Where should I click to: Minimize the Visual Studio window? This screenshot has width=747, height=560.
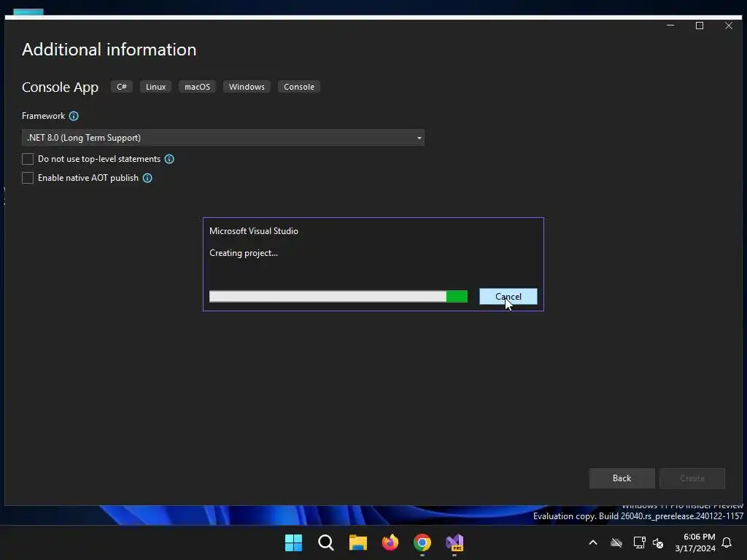pos(670,26)
